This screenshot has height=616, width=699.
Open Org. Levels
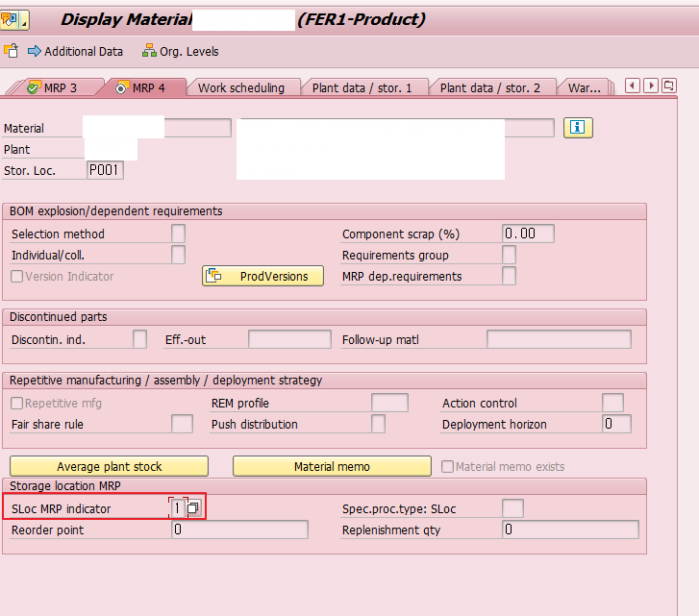tap(181, 52)
